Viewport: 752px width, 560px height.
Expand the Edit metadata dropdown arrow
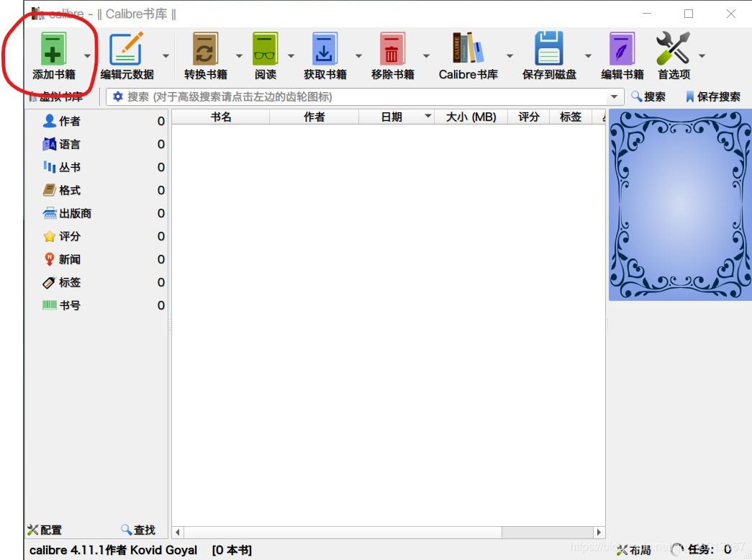tap(166, 55)
